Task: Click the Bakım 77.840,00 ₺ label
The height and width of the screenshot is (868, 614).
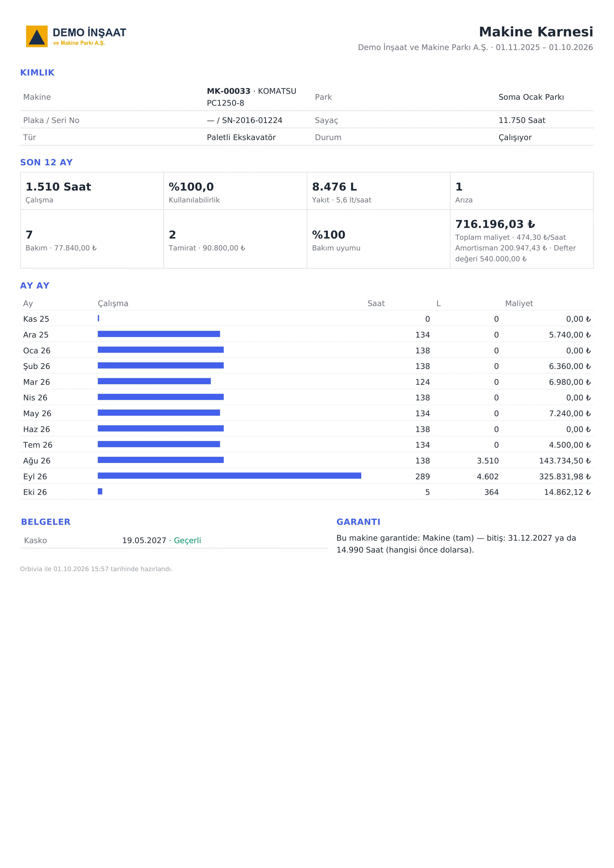Action: (61, 248)
